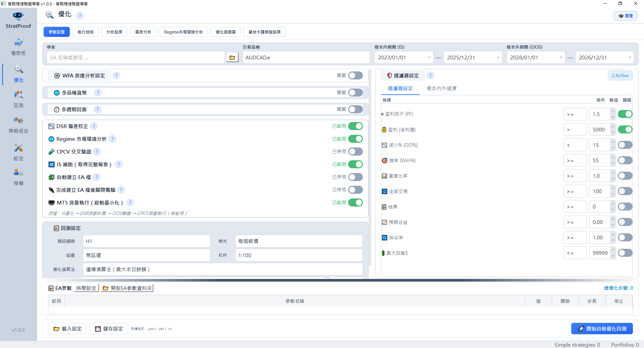This screenshot has width=644, height=348.
Task: Enable the 採收率 filter switch
Action: (x=625, y=237)
